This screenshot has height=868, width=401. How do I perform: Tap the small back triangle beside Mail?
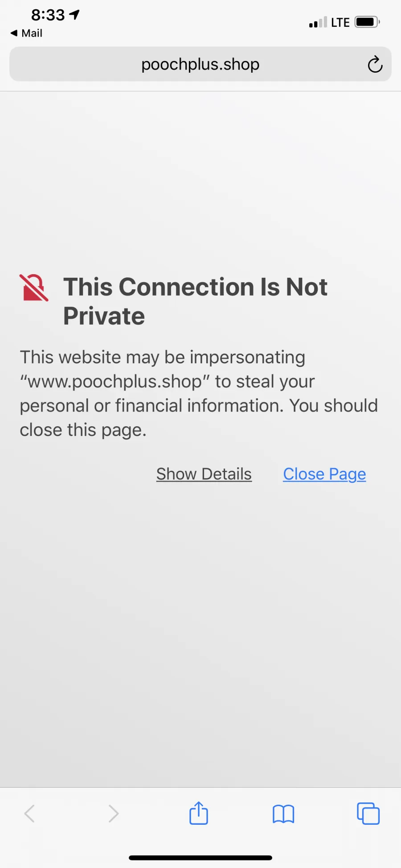(14, 33)
